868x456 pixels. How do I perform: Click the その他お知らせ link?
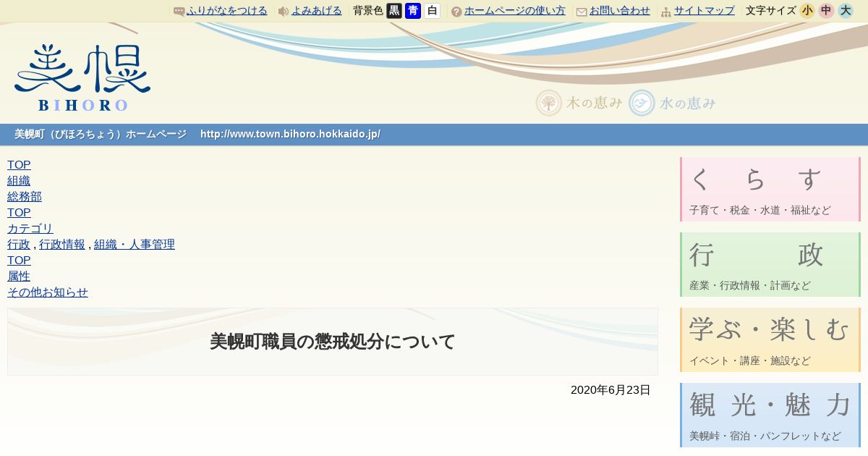(x=48, y=292)
